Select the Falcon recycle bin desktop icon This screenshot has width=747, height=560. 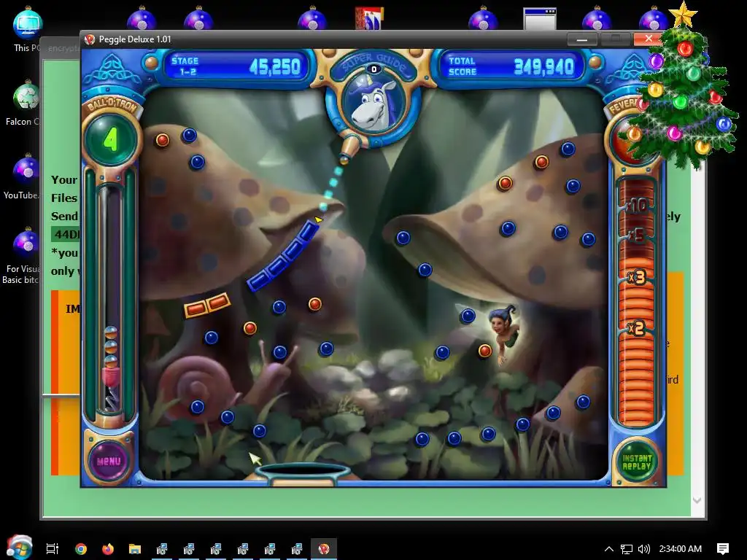click(26, 104)
